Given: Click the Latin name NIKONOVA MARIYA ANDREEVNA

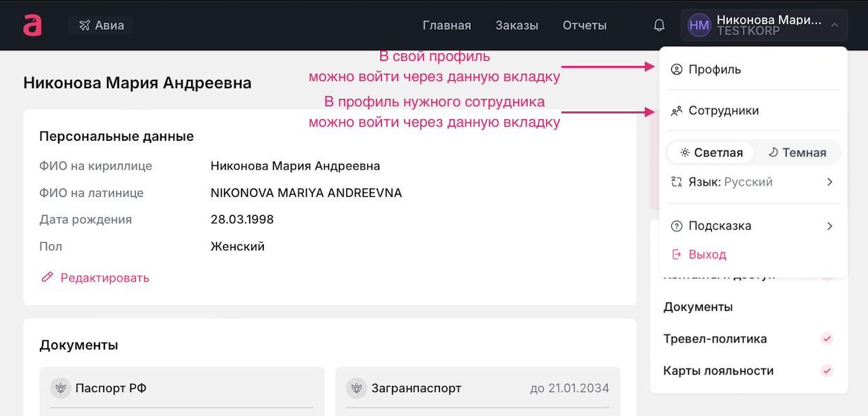Looking at the screenshot, I should click(x=307, y=193).
